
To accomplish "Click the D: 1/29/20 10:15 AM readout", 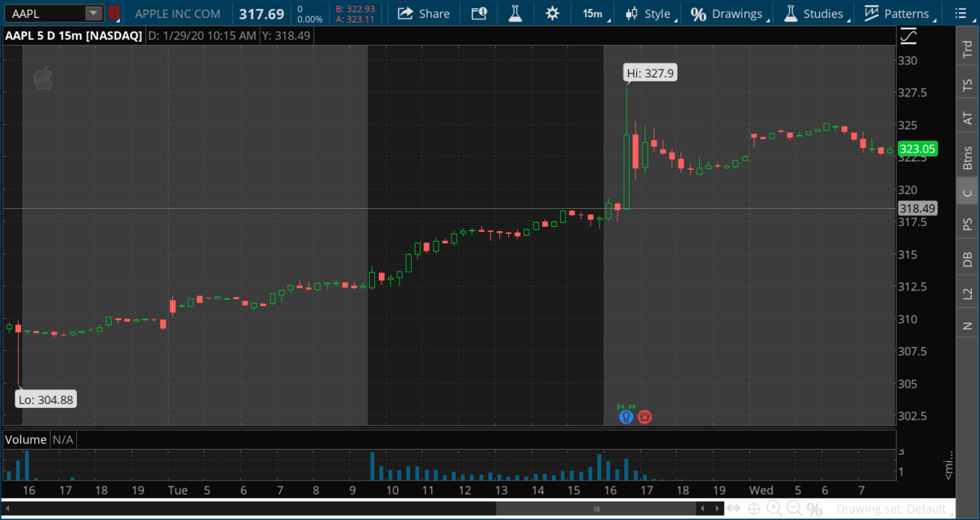I will pyautogui.click(x=202, y=36).
